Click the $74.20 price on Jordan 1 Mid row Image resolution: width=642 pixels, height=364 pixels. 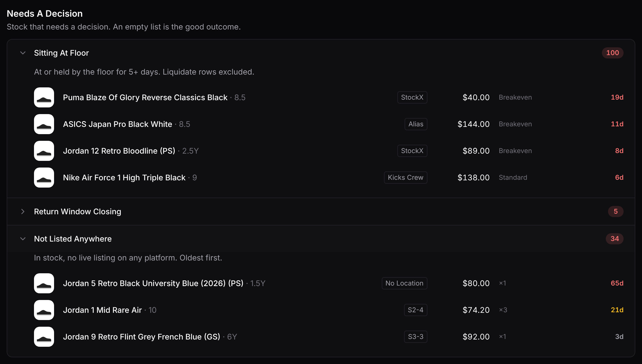pyautogui.click(x=476, y=310)
